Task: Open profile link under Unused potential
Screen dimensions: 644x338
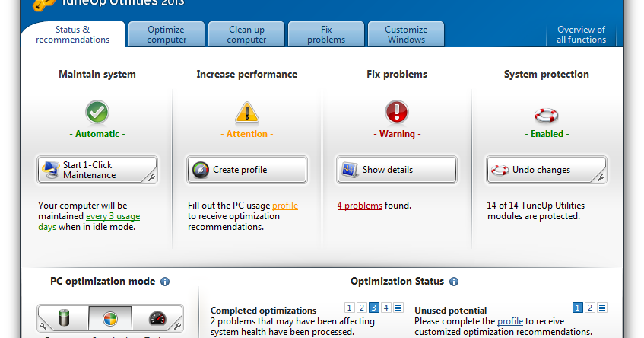Action: (x=510, y=321)
